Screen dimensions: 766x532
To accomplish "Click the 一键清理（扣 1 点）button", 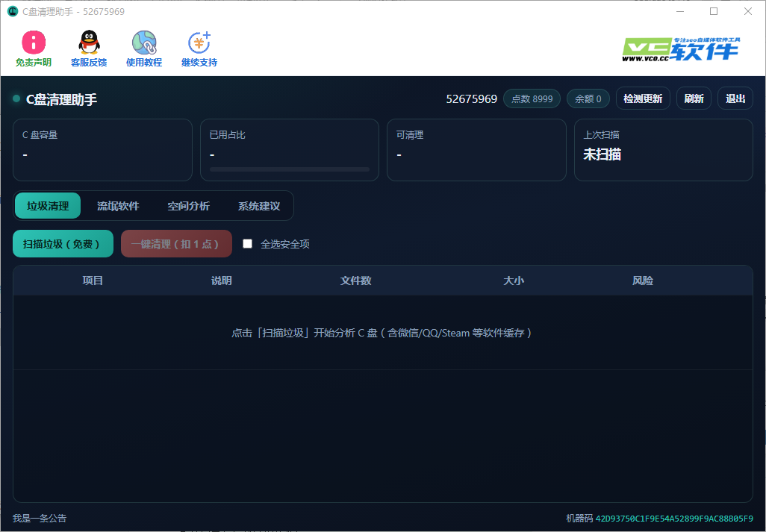I will 176,243.
